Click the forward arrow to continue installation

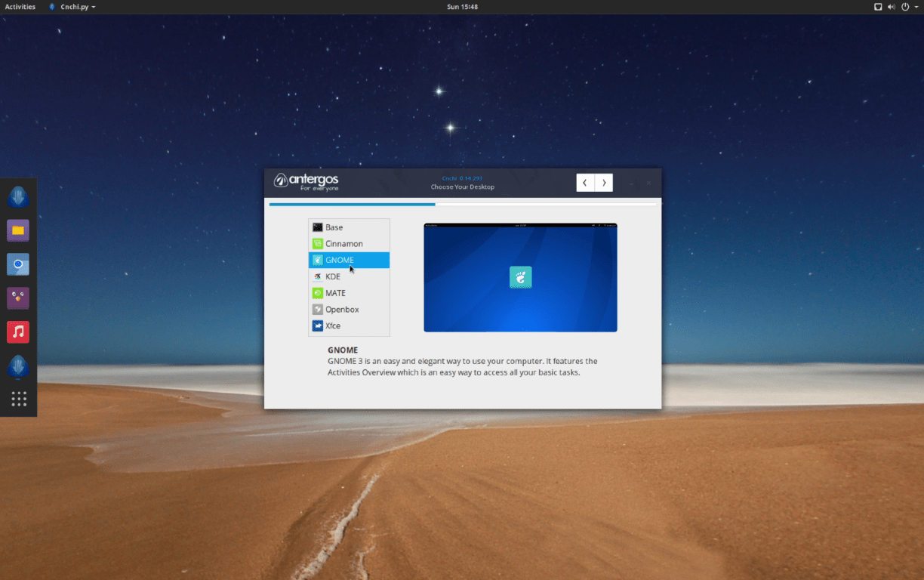pos(604,182)
